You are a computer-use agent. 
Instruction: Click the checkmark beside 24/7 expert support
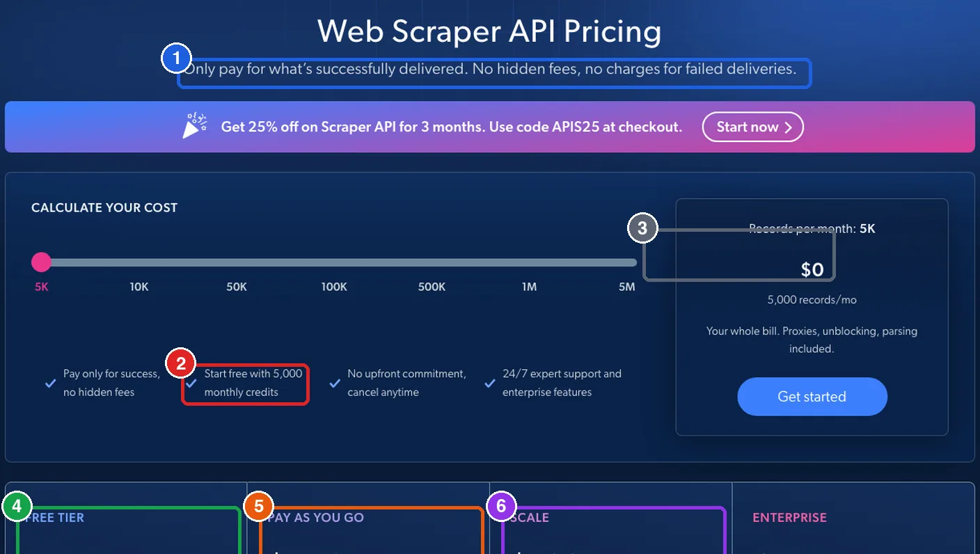click(x=490, y=383)
